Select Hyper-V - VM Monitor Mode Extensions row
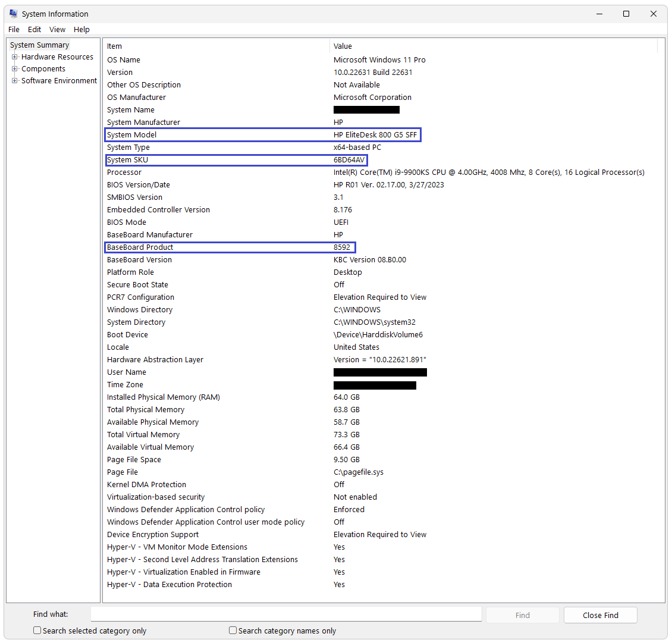Viewport: 672px width, 643px height. (380, 547)
